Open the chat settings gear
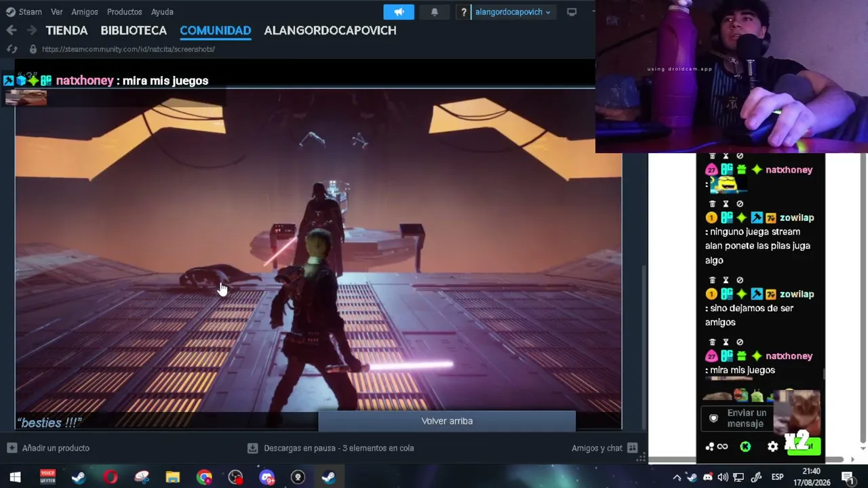The width and height of the screenshot is (868, 488). [772, 446]
